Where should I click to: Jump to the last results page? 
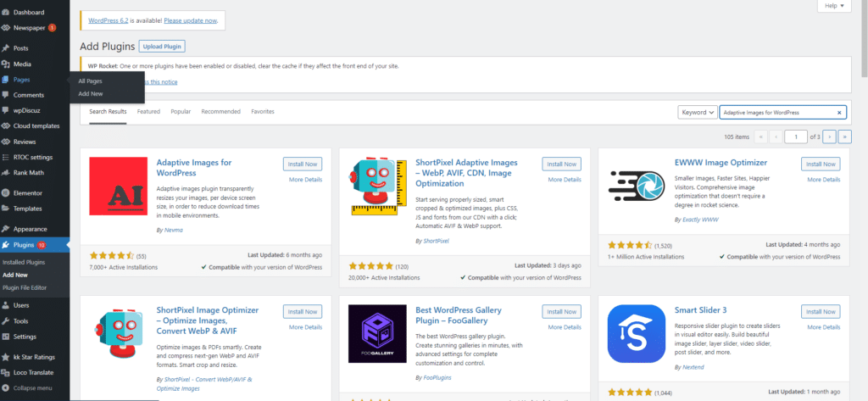[x=845, y=136]
